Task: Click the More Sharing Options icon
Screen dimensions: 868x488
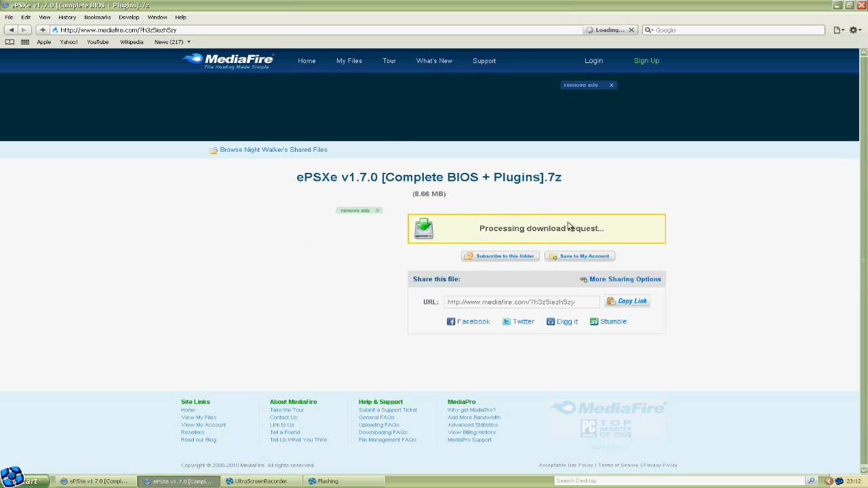Action: point(583,279)
